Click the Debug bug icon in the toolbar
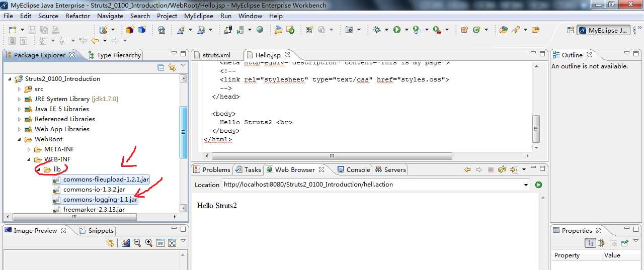 pyautogui.click(x=377, y=30)
